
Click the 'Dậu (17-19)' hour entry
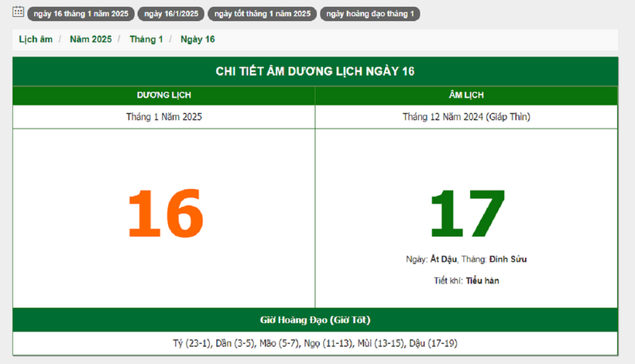pos(433,343)
